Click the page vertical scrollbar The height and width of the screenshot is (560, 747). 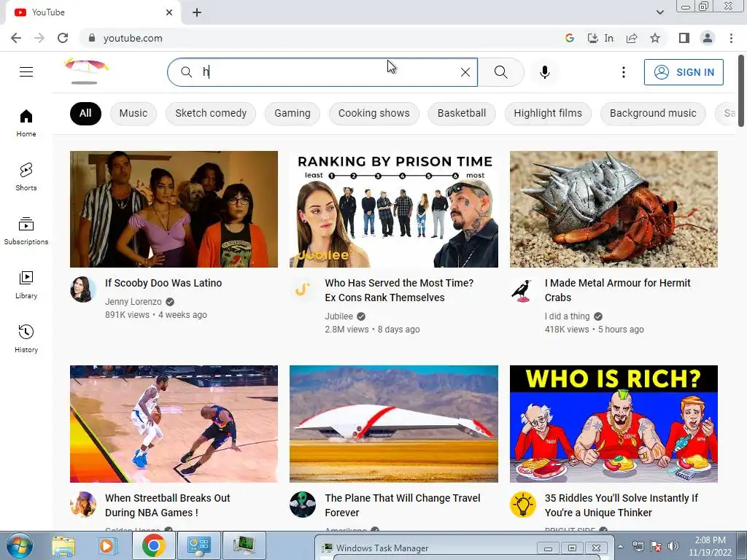coord(741,90)
